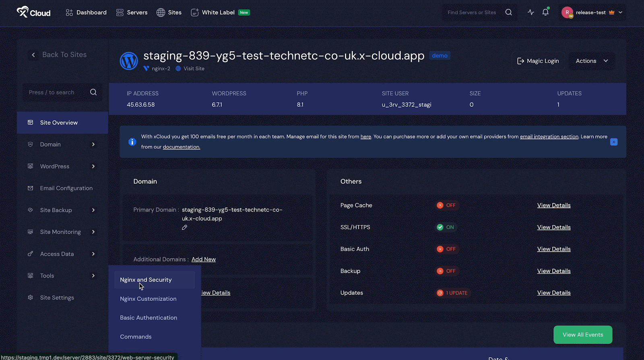View Details for SSL/HTTPS
Screen dimensions: 644x360
[554, 227]
